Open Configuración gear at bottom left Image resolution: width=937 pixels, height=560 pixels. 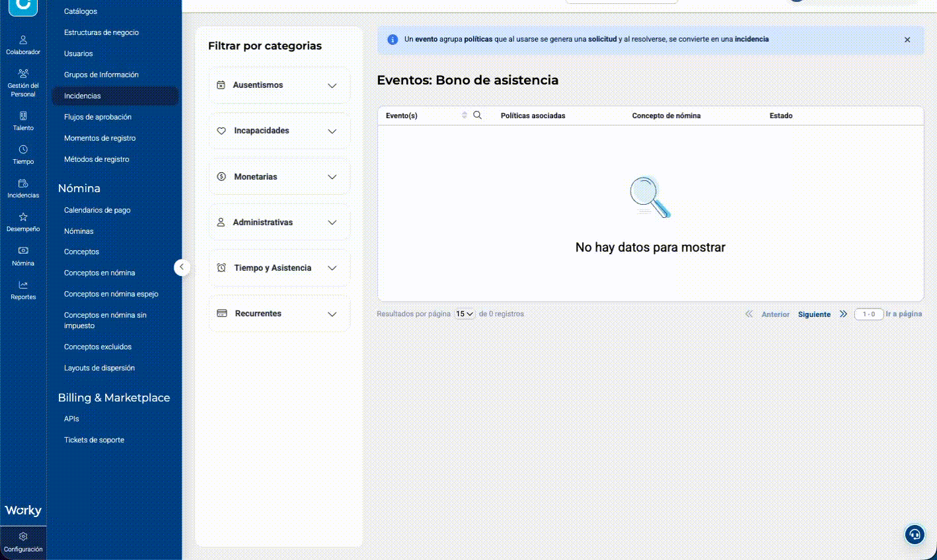23,542
